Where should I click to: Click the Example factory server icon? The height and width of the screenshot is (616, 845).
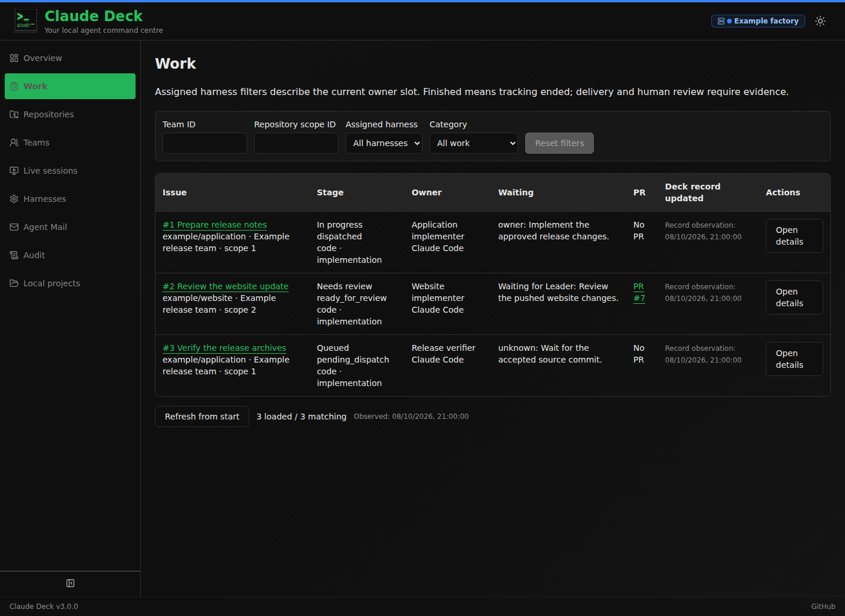point(721,21)
